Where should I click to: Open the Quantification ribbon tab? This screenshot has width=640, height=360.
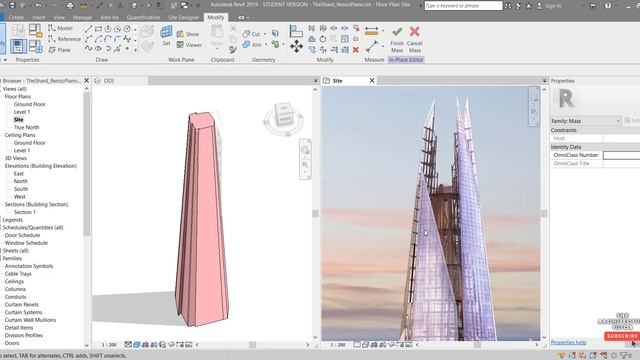[x=143, y=18]
